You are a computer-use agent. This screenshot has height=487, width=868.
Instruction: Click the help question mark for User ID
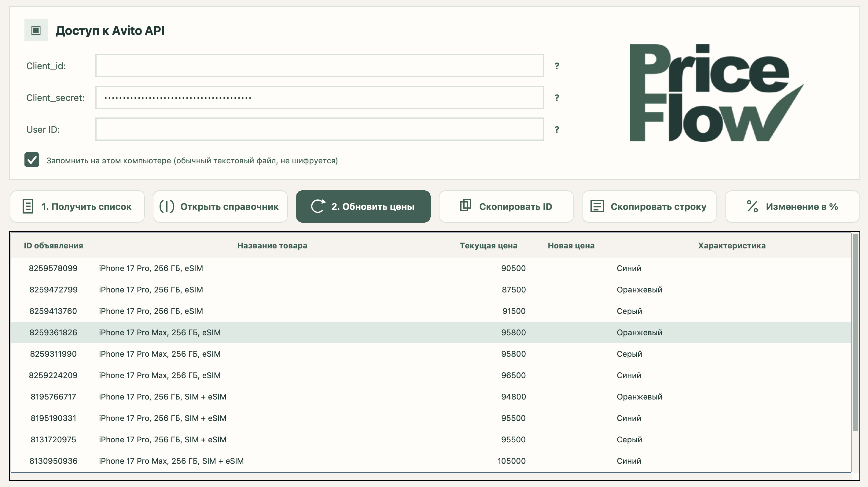(557, 129)
